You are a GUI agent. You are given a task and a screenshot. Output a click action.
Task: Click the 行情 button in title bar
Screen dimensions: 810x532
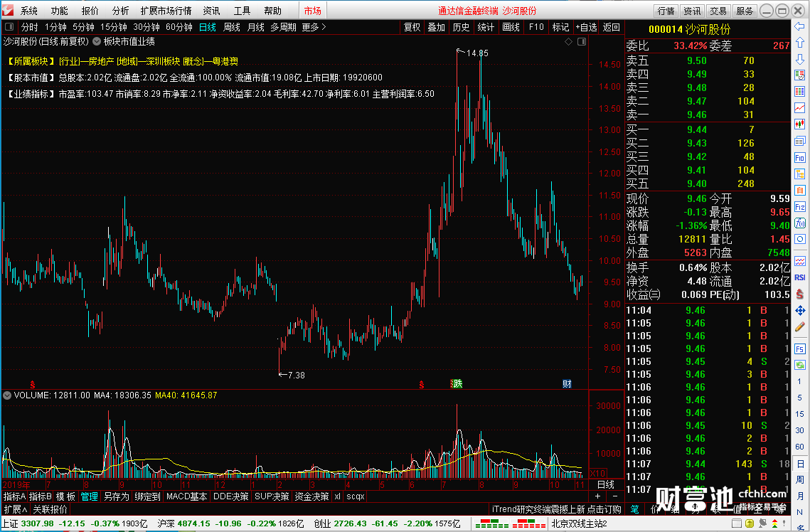tap(666, 11)
